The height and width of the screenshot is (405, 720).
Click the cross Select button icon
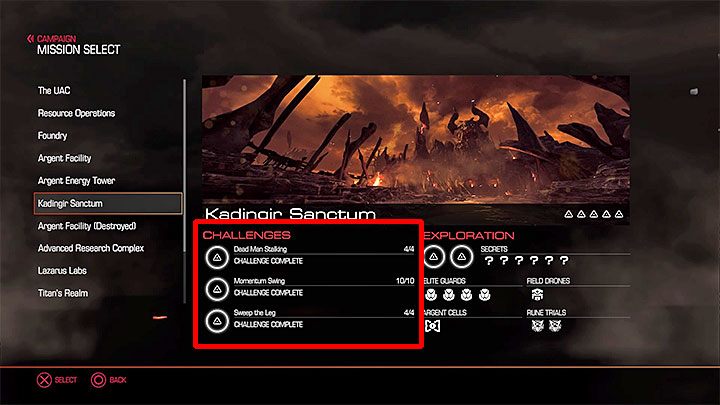coord(44,380)
